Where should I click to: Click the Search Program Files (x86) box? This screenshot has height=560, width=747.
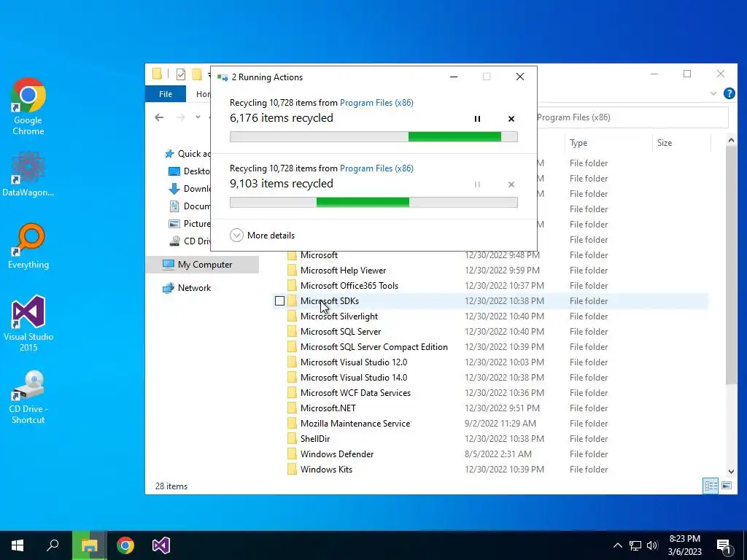click(x=632, y=117)
